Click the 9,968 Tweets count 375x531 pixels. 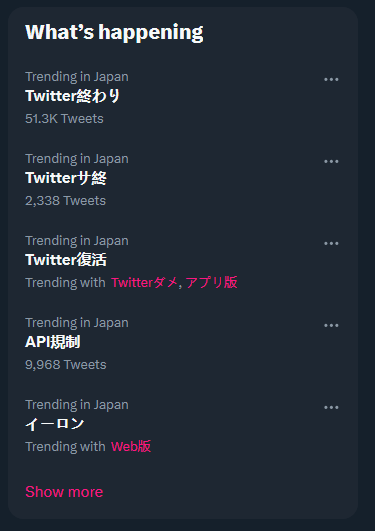click(x=66, y=364)
